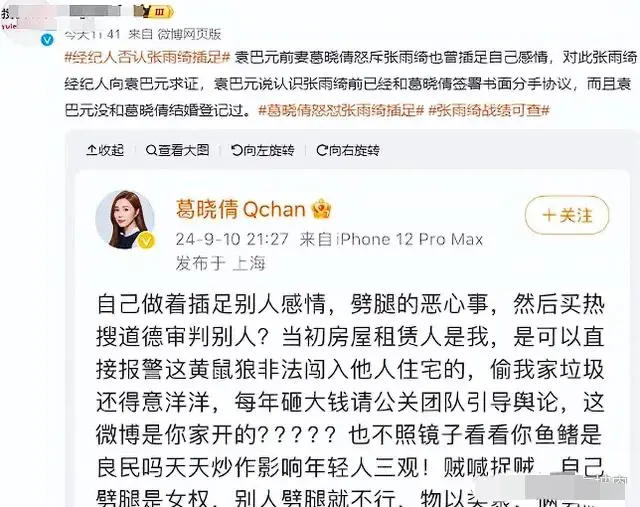
Task: Open hashtag #葛晓倩怒怼张雨绮插足#
Action: [341, 110]
